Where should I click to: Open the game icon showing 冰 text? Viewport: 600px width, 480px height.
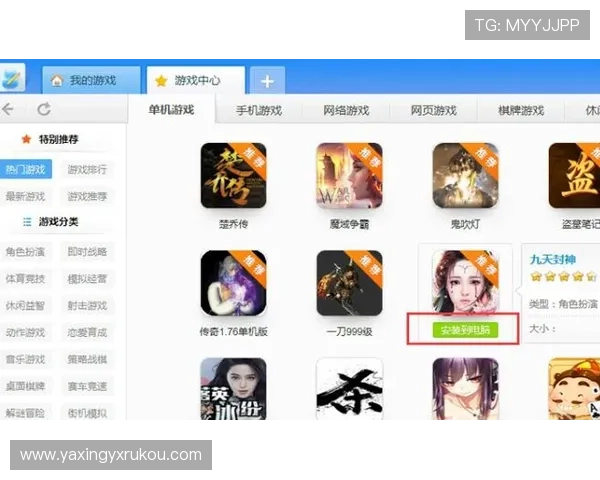pyautogui.click(x=233, y=389)
